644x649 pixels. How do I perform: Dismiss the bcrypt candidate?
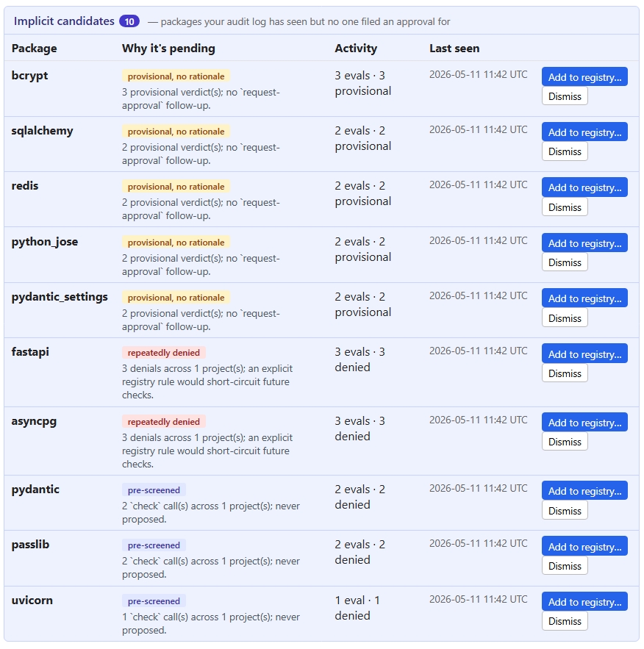[x=565, y=96]
